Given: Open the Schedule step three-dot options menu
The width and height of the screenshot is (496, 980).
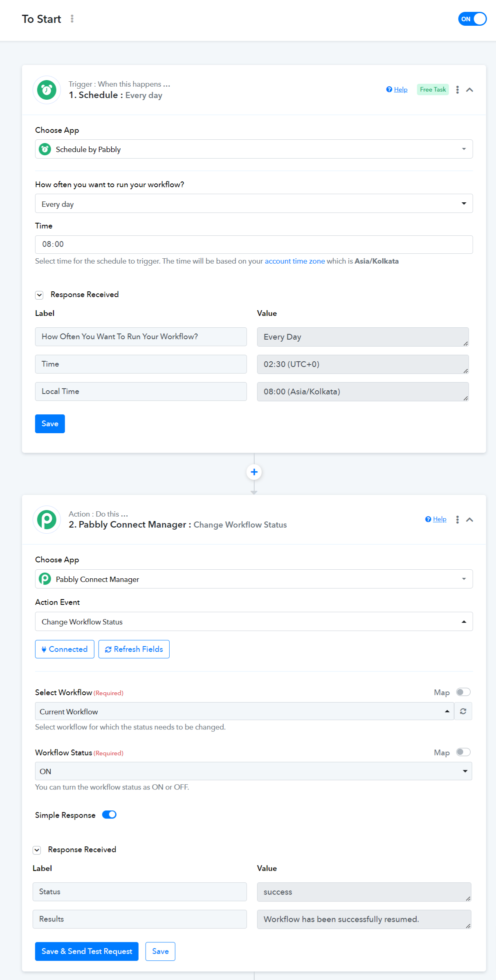Looking at the screenshot, I should pos(457,90).
